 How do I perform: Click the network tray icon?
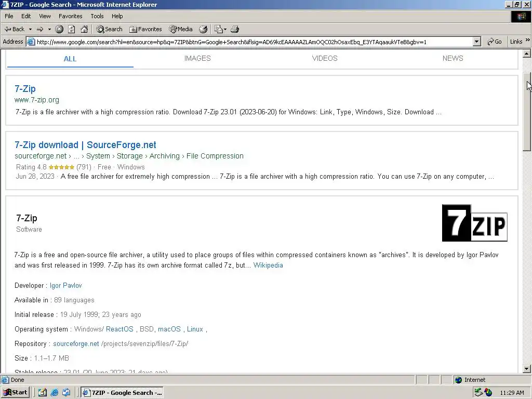(478, 393)
